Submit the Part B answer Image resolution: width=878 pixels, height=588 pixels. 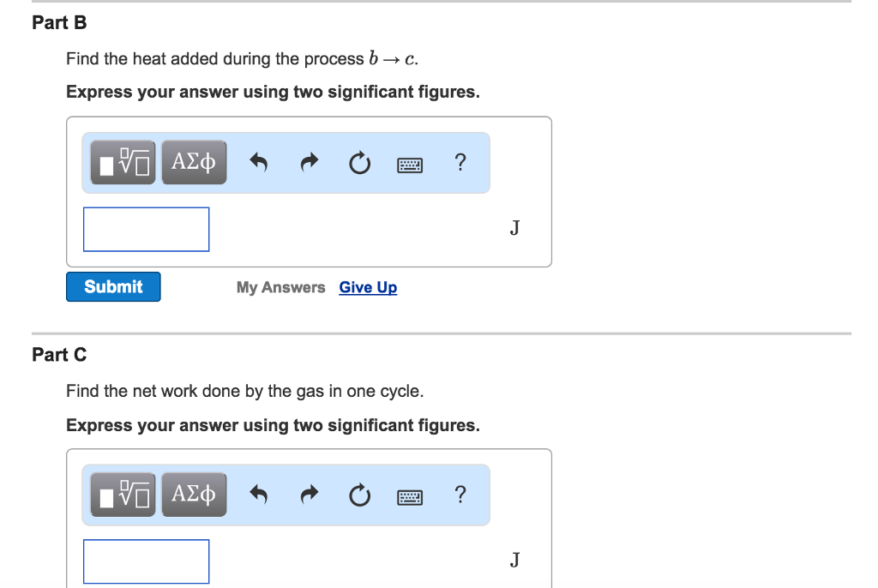click(112, 286)
